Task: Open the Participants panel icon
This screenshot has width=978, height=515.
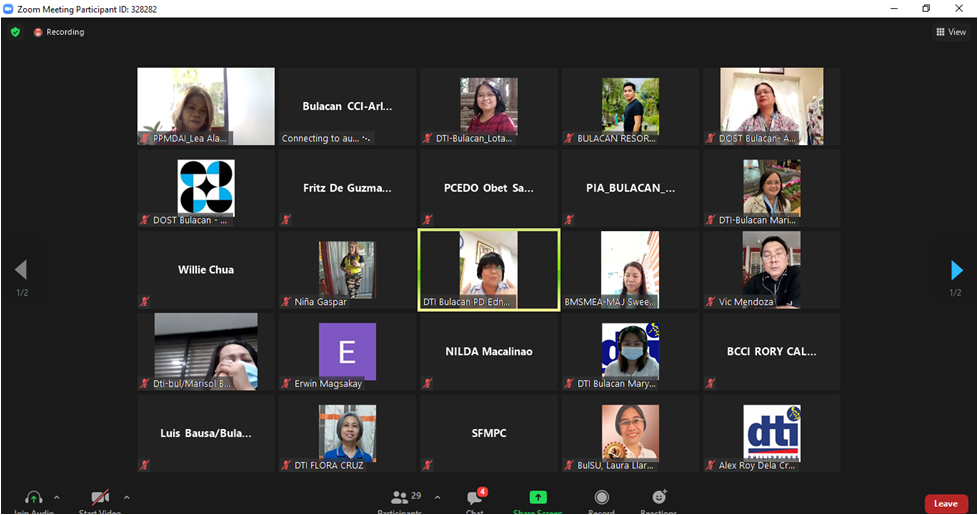Action: tap(399, 498)
